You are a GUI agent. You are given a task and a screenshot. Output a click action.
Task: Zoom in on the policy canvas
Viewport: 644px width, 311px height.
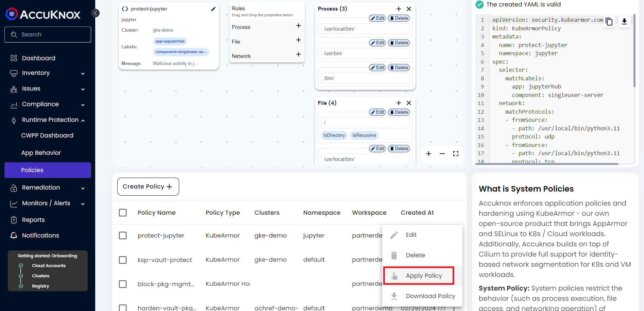point(428,154)
